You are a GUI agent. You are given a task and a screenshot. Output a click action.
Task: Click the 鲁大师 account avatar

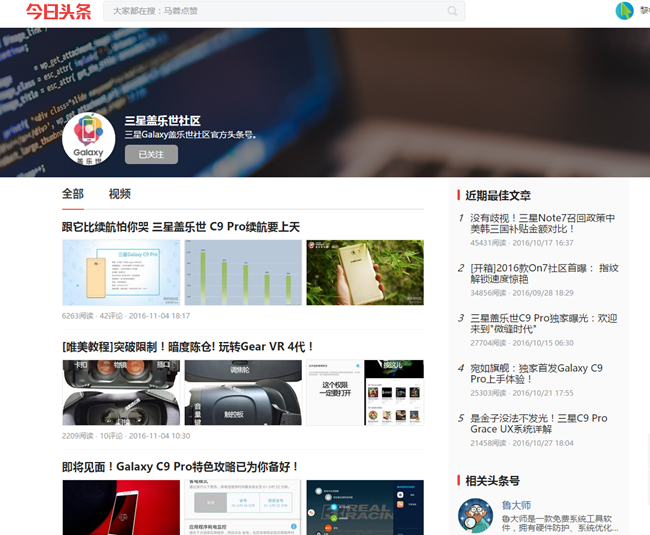click(x=475, y=515)
